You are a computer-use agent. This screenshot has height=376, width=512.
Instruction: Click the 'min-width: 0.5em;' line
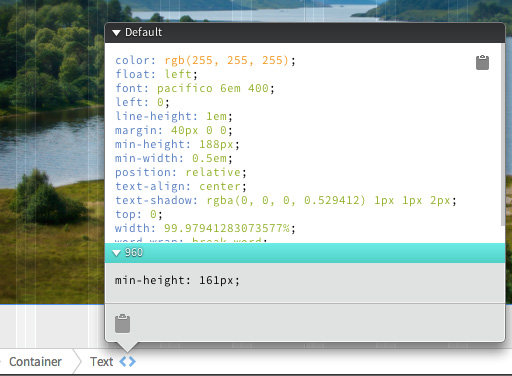coord(174,158)
